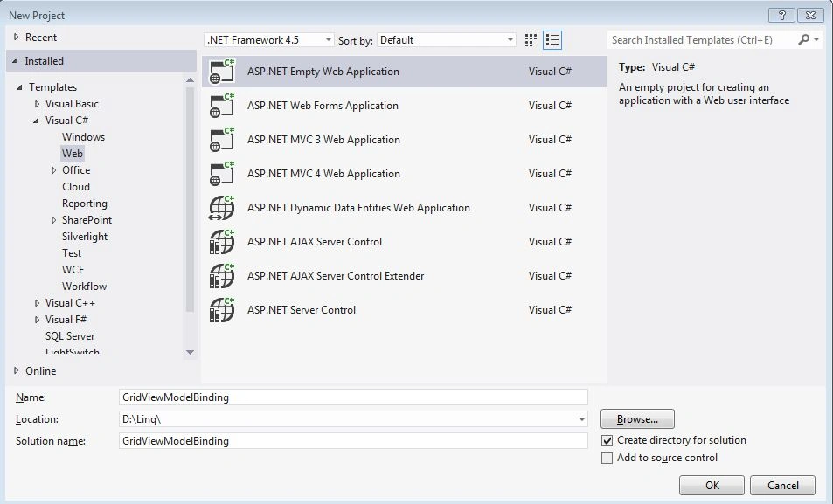The width and height of the screenshot is (833, 504).
Task: Confirm with the OK button
Action: click(x=712, y=485)
